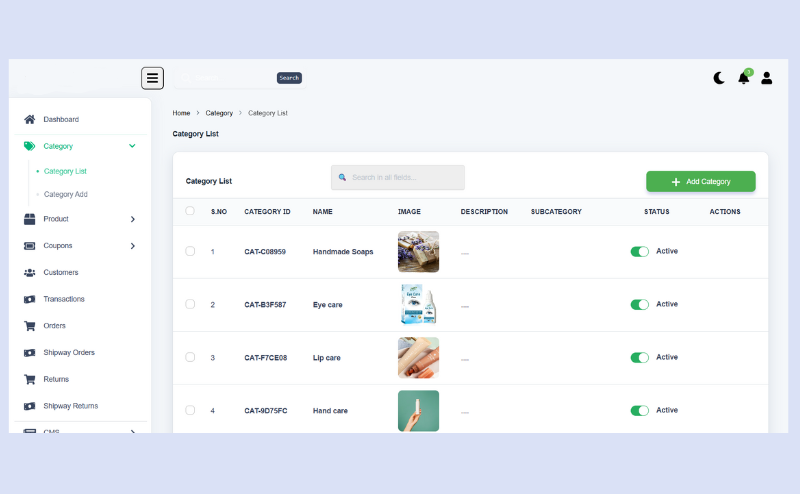Disable the Handmade Soaps Active toggle
Image resolution: width=800 pixels, height=494 pixels.
click(x=639, y=252)
